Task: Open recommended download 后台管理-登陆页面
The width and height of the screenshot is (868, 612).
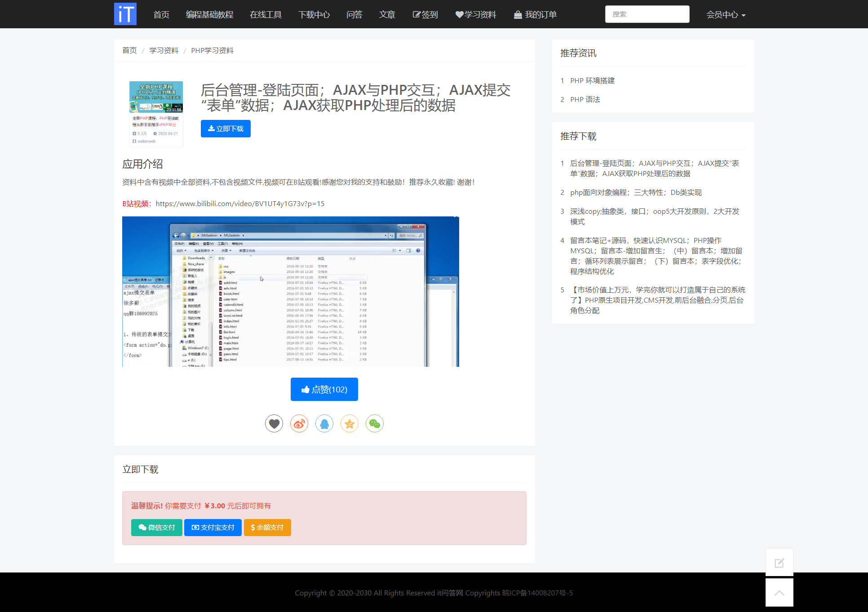Action: pos(655,168)
